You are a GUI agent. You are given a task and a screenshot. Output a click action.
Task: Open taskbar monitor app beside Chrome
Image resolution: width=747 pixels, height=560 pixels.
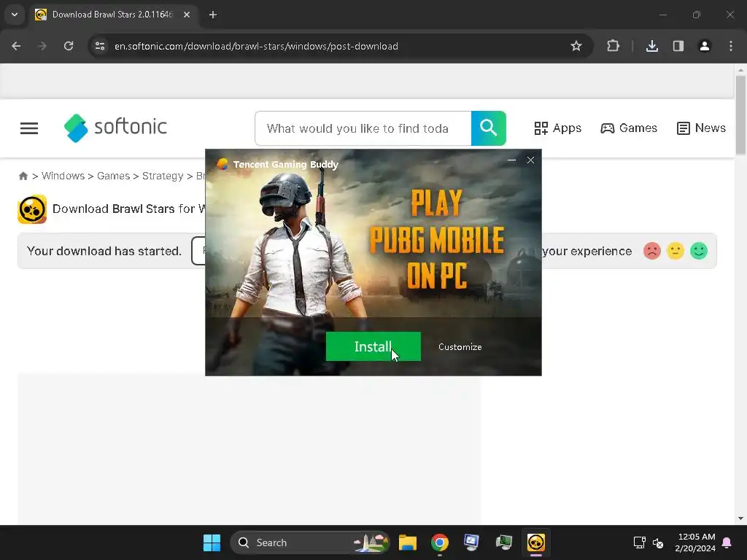point(472,542)
